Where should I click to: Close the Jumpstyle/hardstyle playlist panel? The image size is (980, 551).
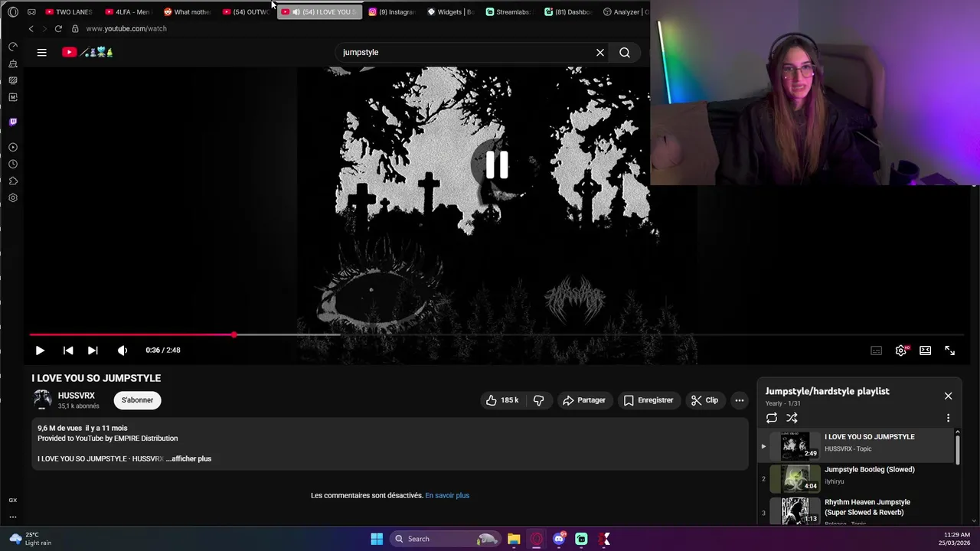click(x=948, y=396)
